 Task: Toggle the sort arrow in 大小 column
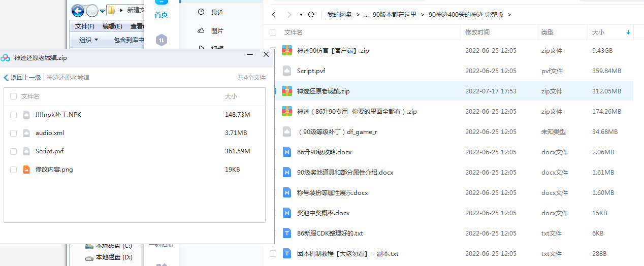[x=628, y=32]
